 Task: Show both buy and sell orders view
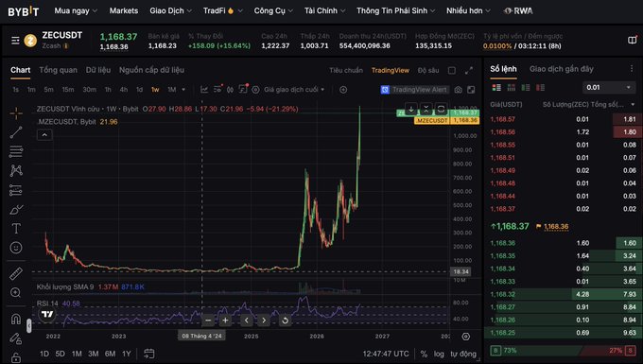pyautogui.click(x=496, y=87)
